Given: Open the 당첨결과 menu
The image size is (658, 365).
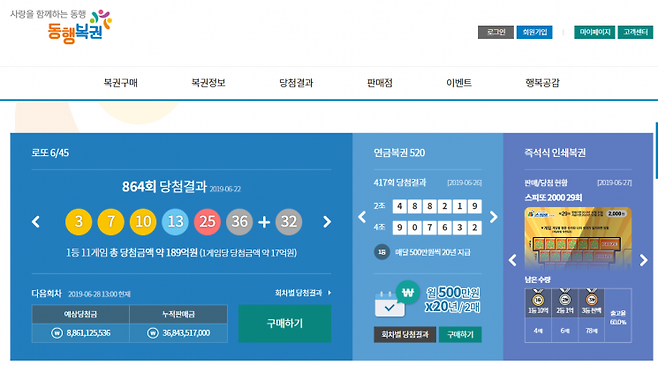Looking at the screenshot, I should 296,83.
